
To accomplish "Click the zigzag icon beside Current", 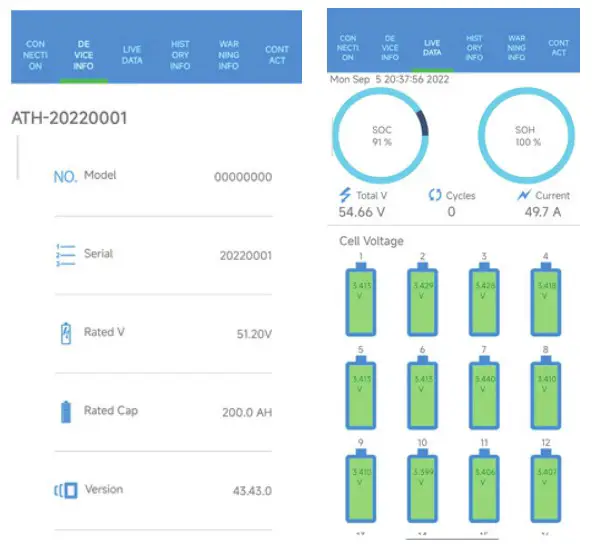I will (x=524, y=195).
